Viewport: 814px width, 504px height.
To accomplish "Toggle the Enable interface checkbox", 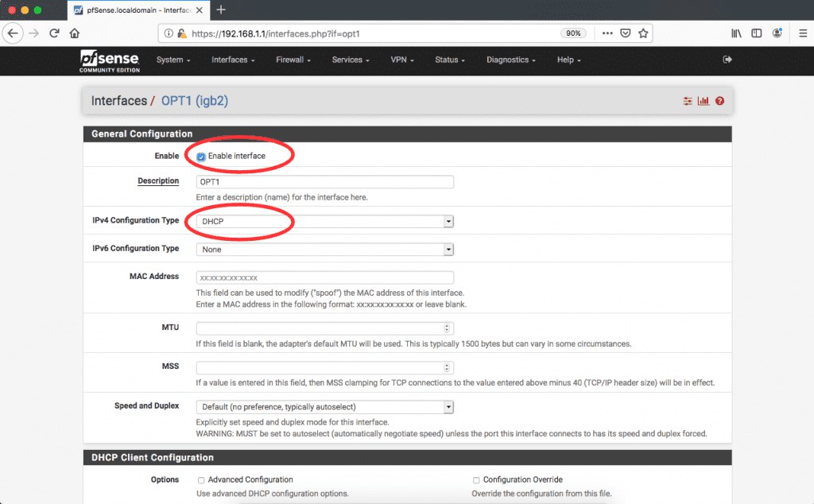I will [x=201, y=157].
